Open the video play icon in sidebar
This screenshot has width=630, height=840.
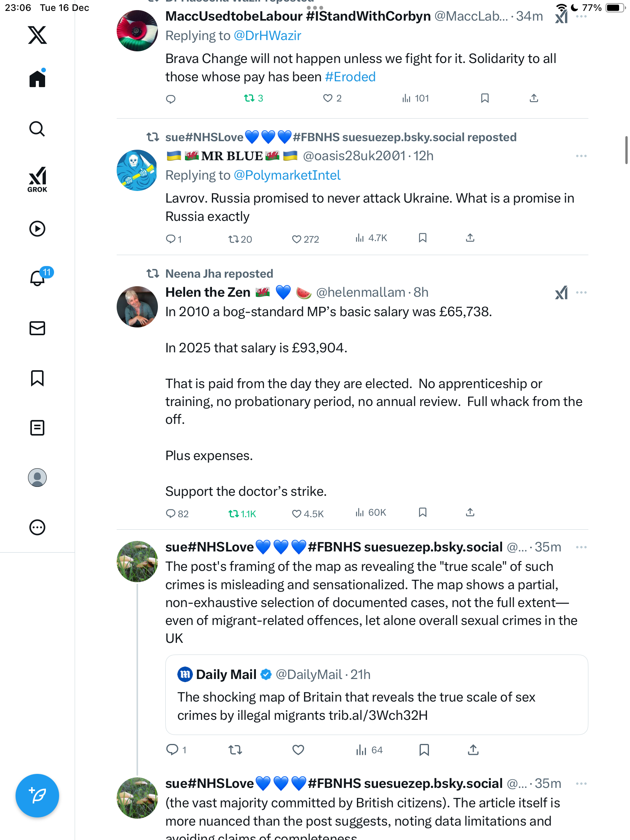(37, 229)
